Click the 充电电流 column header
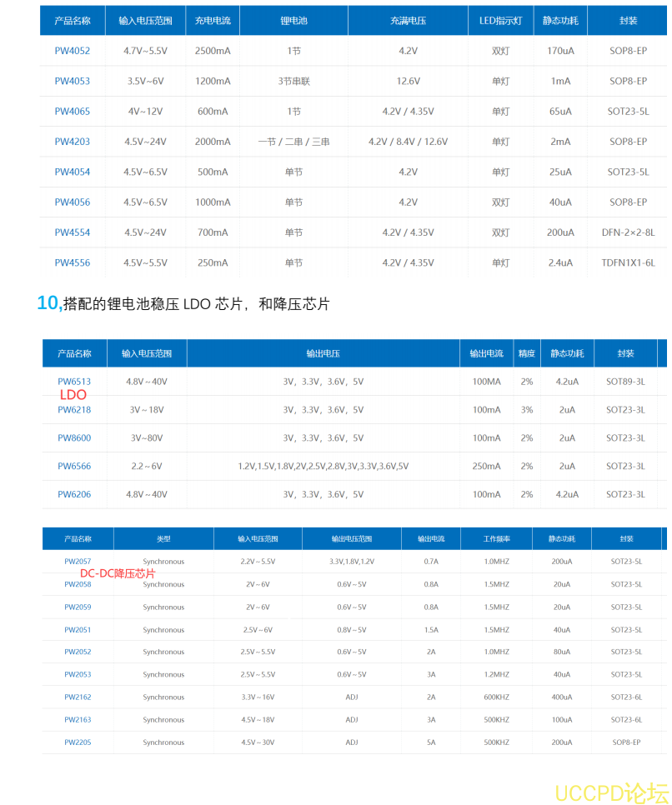This screenshot has height=805, width=672. (x=213, y=20)
